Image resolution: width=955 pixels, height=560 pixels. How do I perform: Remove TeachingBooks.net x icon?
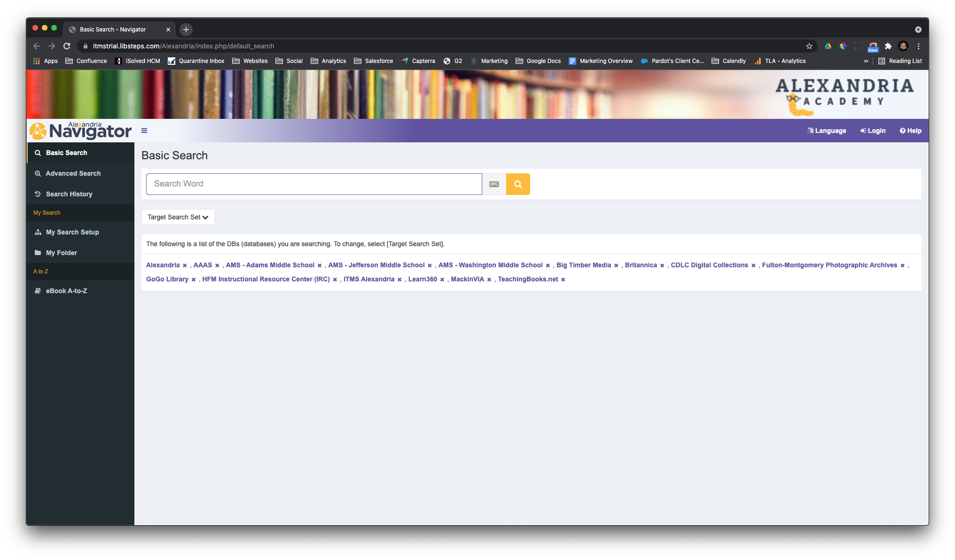pyautogui.click(x=563, y=280)
